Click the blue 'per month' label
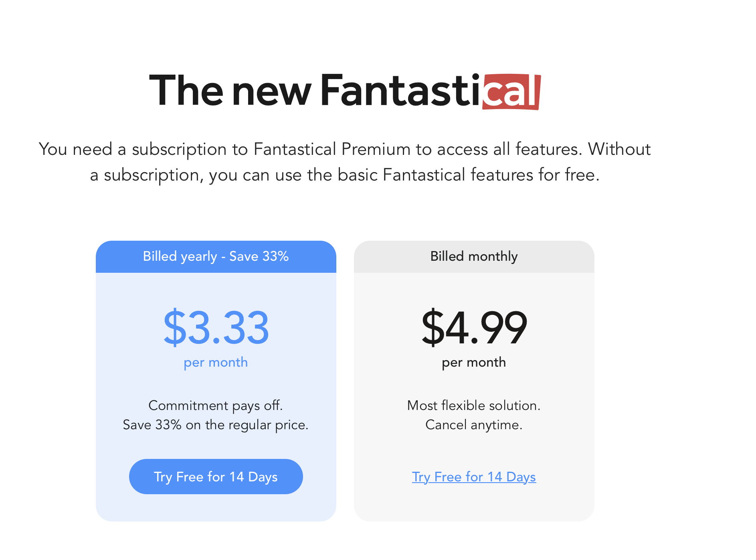This screenshot has height=560, width=756. (x=216, y=362)
